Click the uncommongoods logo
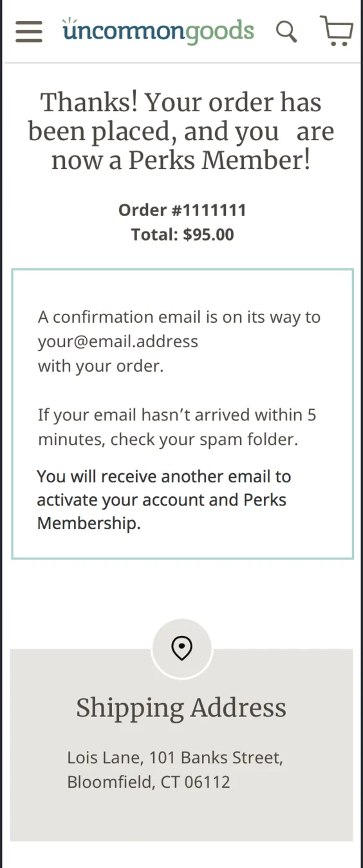Screen dimensions: 363x868 pyautogui.click(x=158, y=30)
